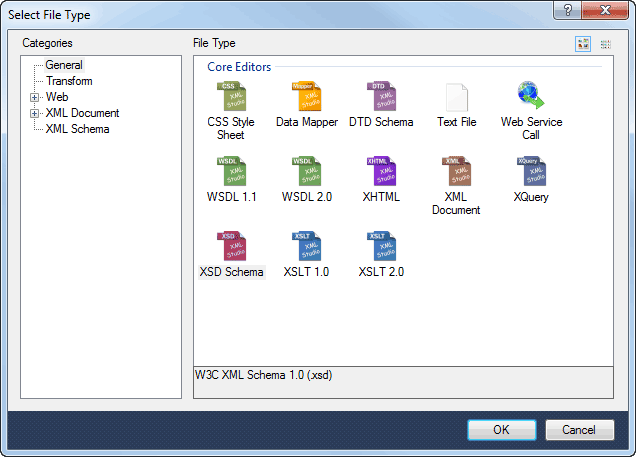
Task: Click the 'Web Service Call' label
Action: (x=531, y=128)
